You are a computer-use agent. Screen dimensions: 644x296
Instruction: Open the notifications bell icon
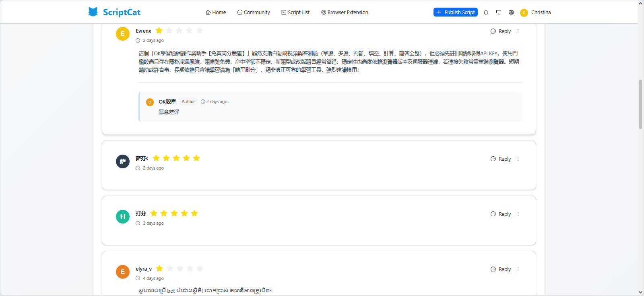486,12
